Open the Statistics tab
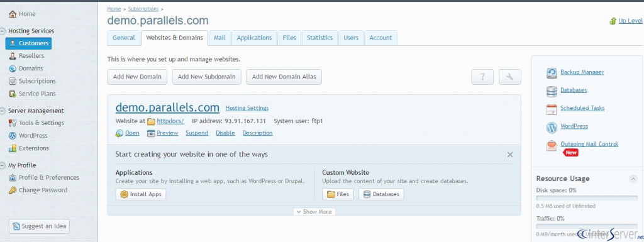The height and width of the screenshot is (242, 644). coord(319,38)
